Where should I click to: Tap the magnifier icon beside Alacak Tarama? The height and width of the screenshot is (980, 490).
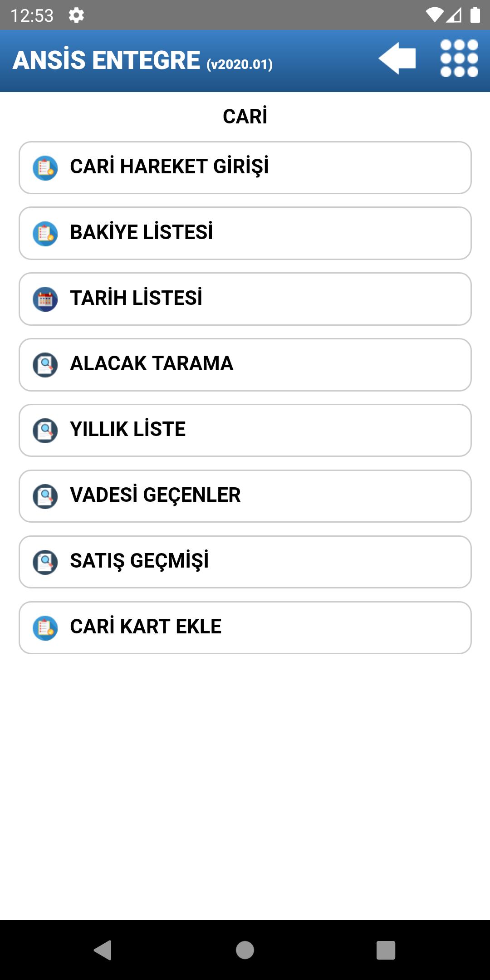(x=45, y=365)
